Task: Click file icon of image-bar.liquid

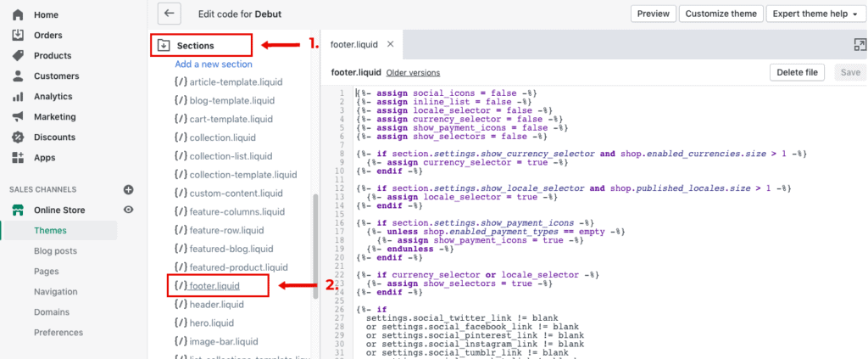Action: pos(181,341)
